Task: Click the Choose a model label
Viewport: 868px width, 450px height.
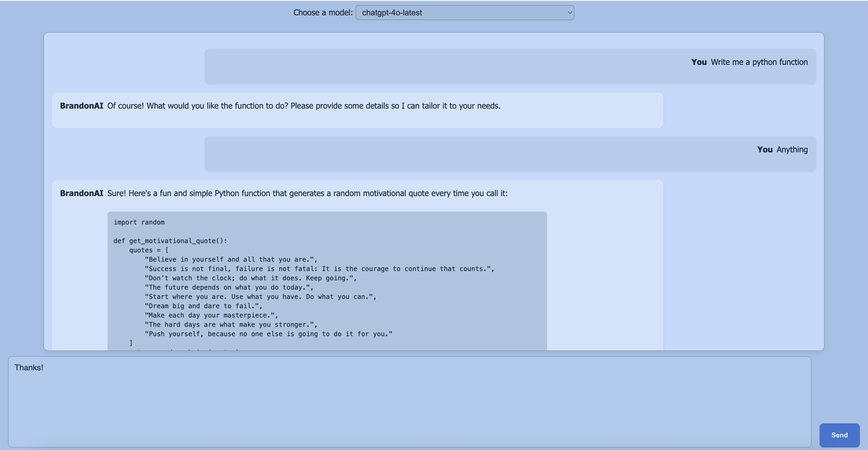Action: [322, 13]
